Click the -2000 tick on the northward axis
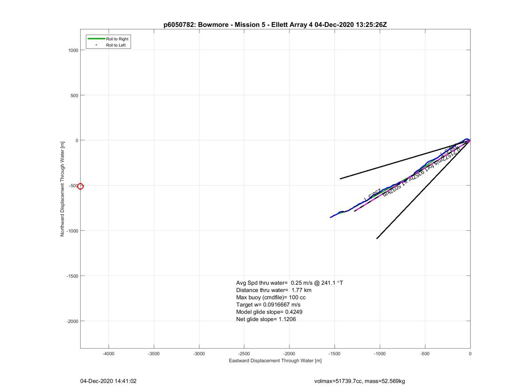The image size is (532, 392). click(x=72, y=322)
